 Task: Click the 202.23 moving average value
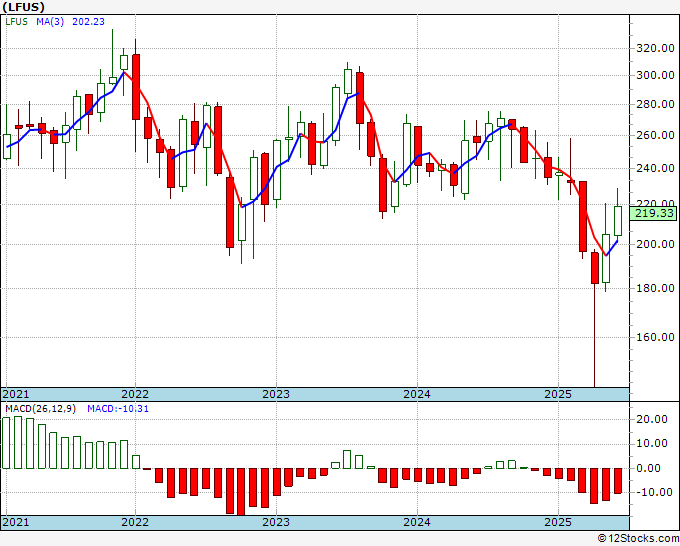(x=88, y=22)
